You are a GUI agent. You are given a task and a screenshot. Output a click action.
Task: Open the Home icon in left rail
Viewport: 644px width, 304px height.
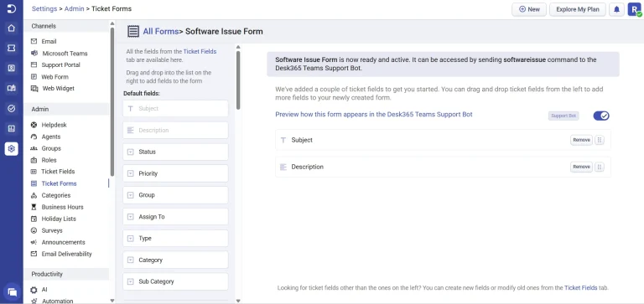(12, 28)
